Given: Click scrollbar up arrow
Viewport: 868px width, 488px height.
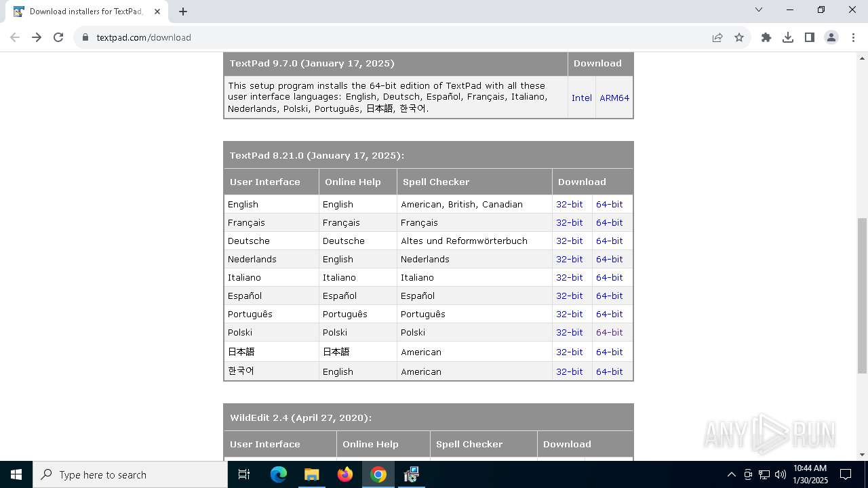Looking at the screenshot, I should tap(862, 58).
